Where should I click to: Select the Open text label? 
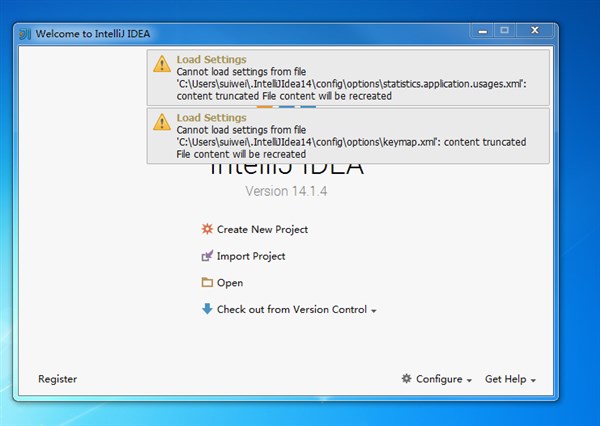(230, 283)
